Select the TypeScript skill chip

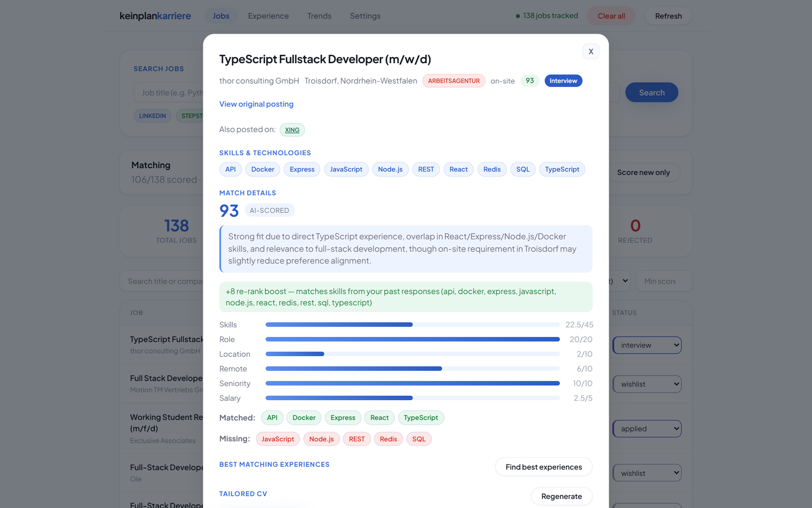(562, 169)
